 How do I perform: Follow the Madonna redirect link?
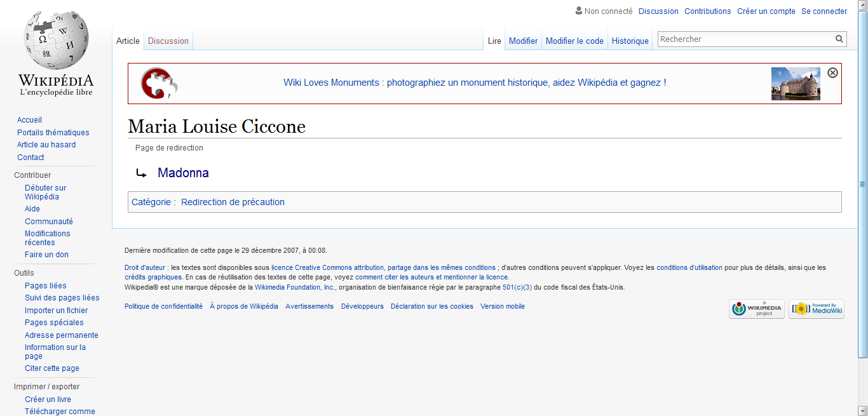pos(183,173)
